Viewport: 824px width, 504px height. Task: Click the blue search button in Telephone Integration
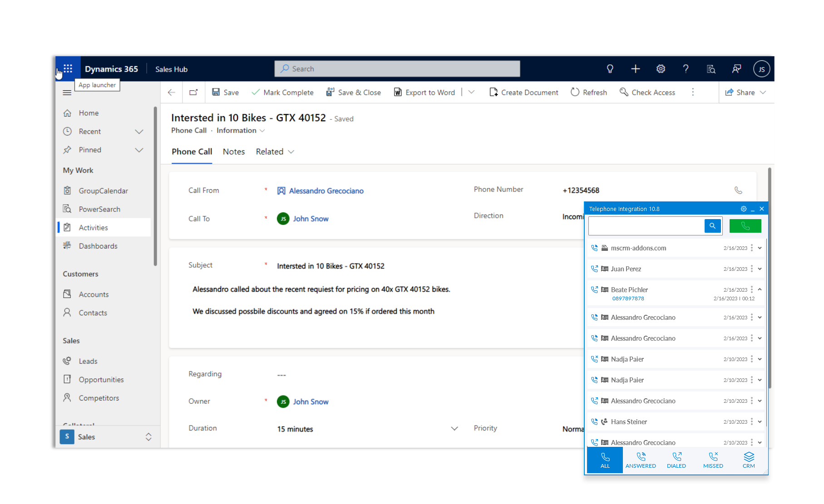pyautogui.click(x=712, y=225)
